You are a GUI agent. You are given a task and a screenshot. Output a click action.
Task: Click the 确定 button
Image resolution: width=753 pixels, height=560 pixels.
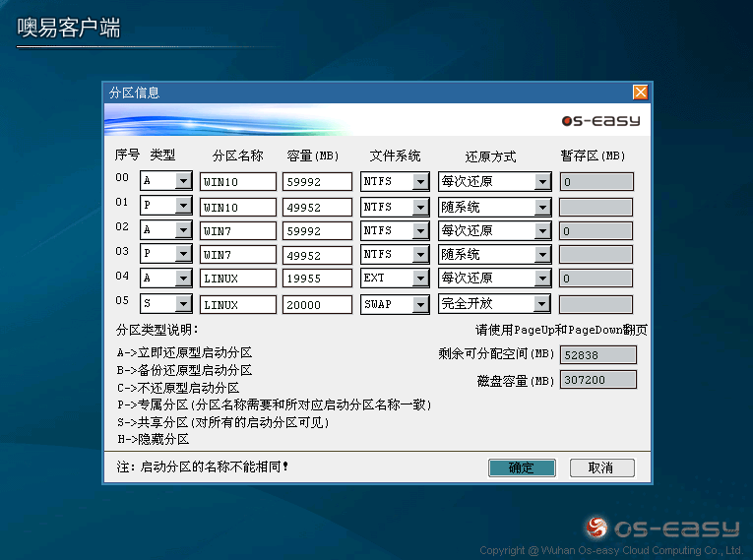coord(522,467)
